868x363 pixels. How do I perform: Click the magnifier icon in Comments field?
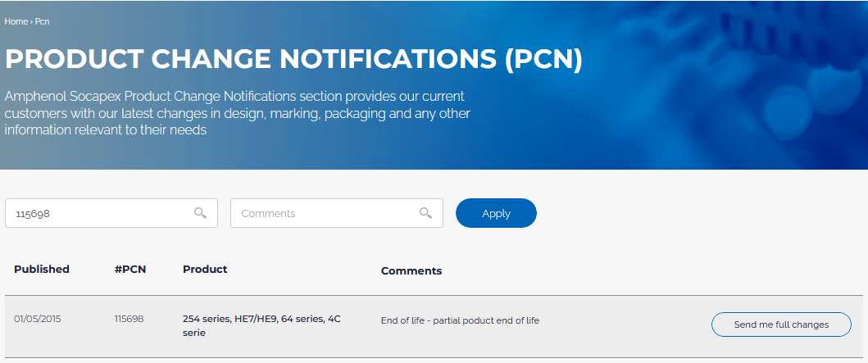[x=425, y=213]
